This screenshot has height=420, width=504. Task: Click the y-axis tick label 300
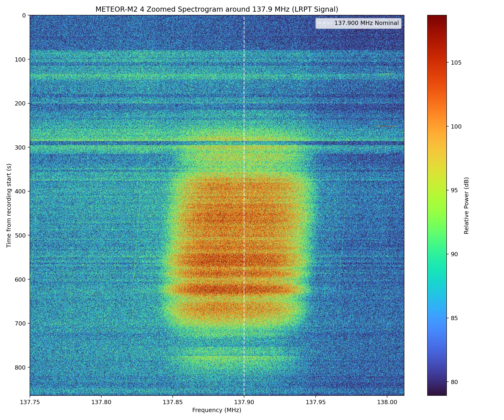20,147
